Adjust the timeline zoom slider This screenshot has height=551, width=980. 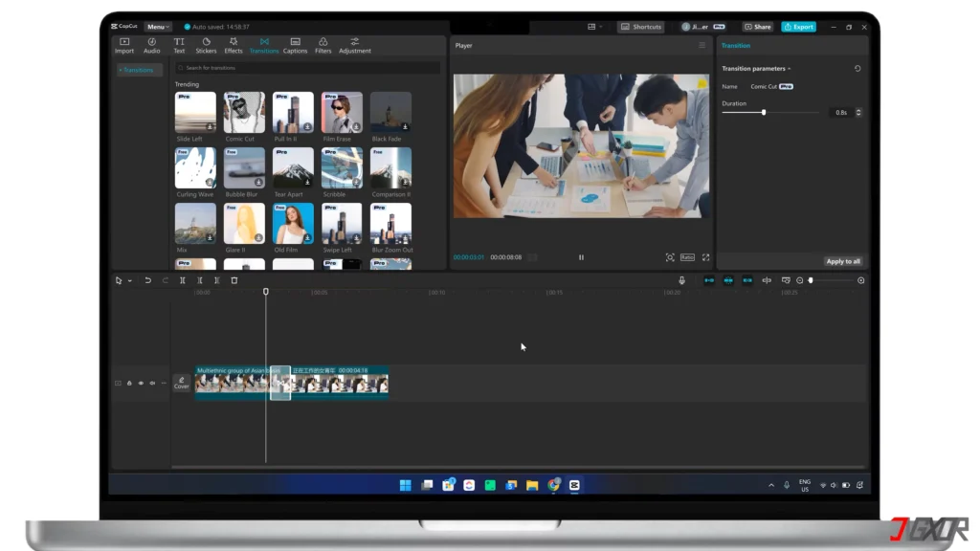[811, 281]
